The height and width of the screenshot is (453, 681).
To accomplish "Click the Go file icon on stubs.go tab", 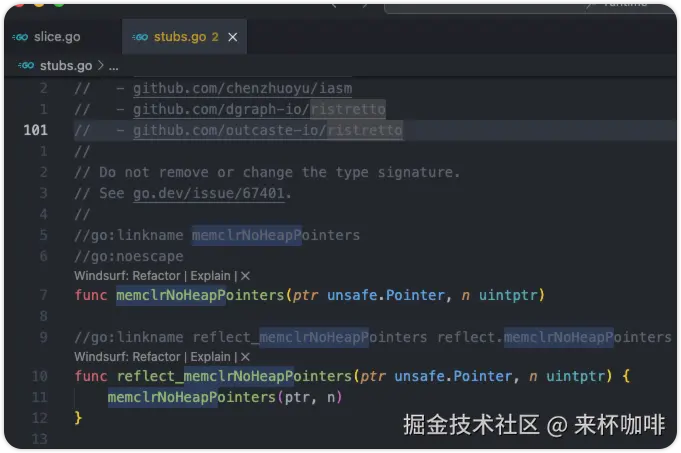I will 140,37.
